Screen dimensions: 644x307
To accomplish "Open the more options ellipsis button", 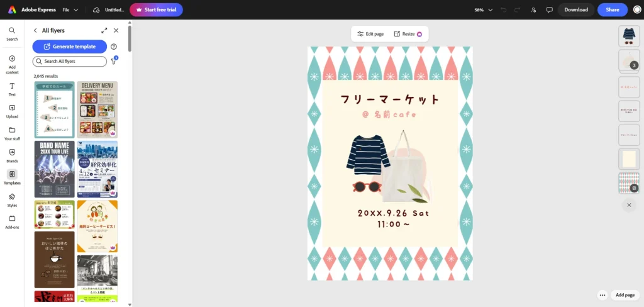I will click(602, 295).
